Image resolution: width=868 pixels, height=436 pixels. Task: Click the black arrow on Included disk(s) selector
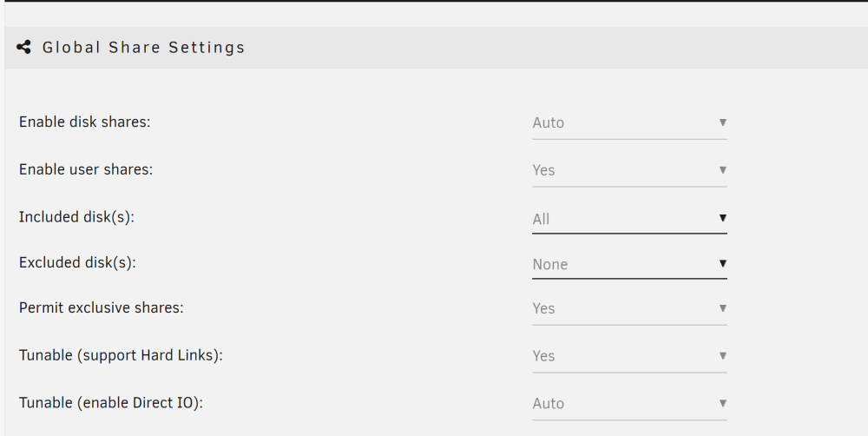click(x=722, y=218)
